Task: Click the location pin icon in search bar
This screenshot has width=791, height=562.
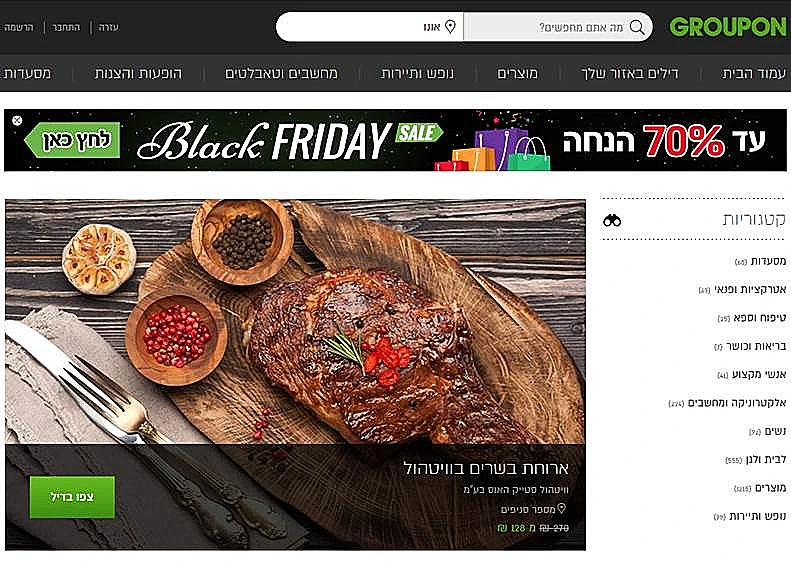Action: [x=450, y=27]
